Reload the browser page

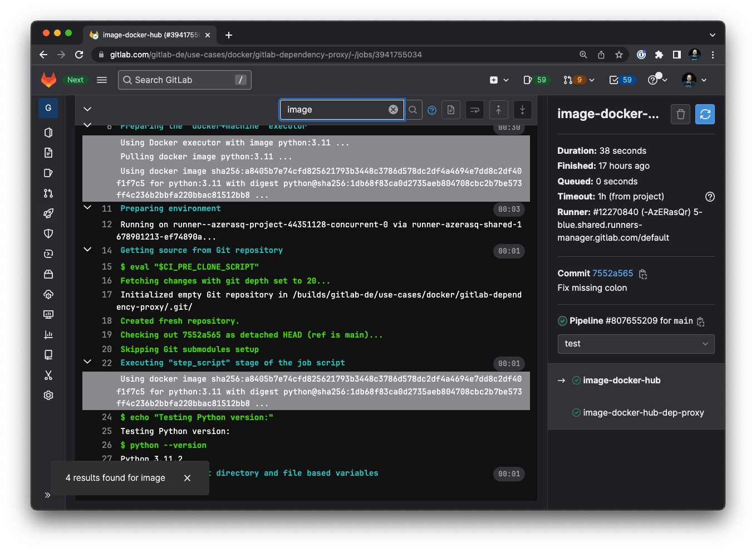tap(79, 55)
